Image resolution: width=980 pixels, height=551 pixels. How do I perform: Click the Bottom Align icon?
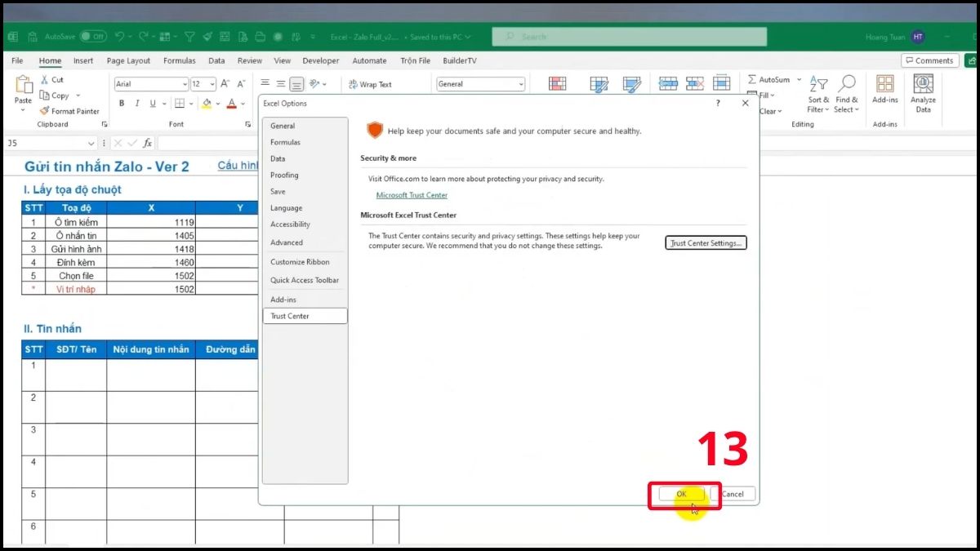tap(296, 84)
